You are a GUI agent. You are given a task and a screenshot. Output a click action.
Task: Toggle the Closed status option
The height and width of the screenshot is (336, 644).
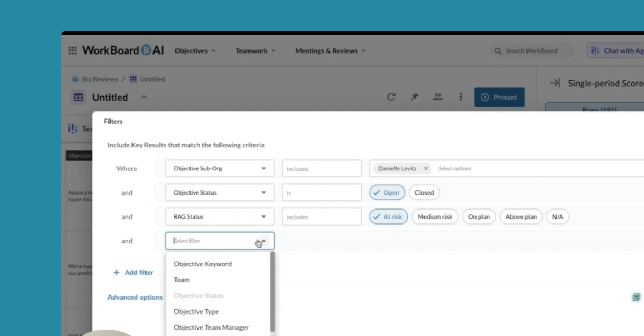tap(424, 192)
